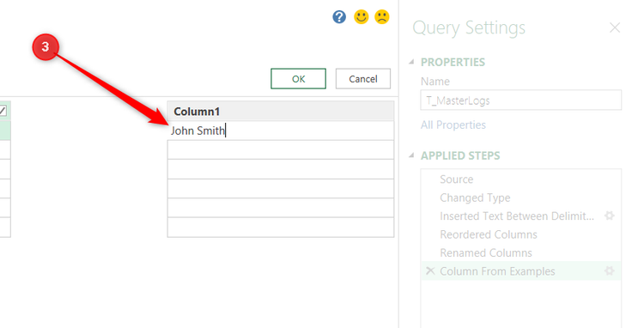Image resolution: width=644 pixels, height=328 pixels.
Task: Collapse the PROPERTIES section
Action: (x=411, y=62)
